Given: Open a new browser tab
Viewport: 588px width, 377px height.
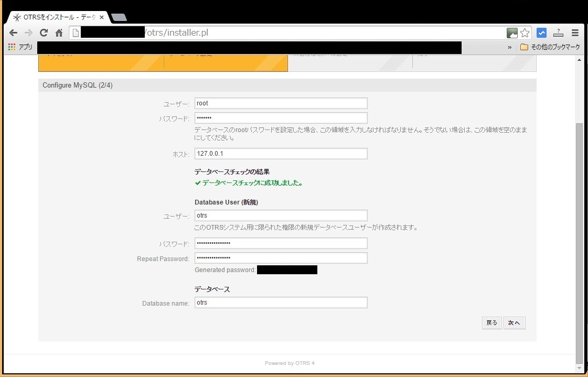Looking at the screenshot, I should click(119, 17).
